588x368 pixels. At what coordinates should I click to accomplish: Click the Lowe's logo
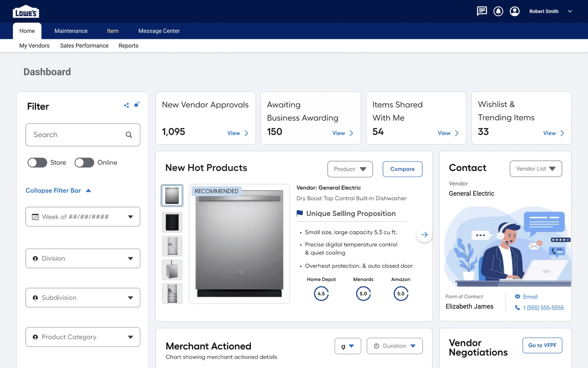tap(26, 12)
